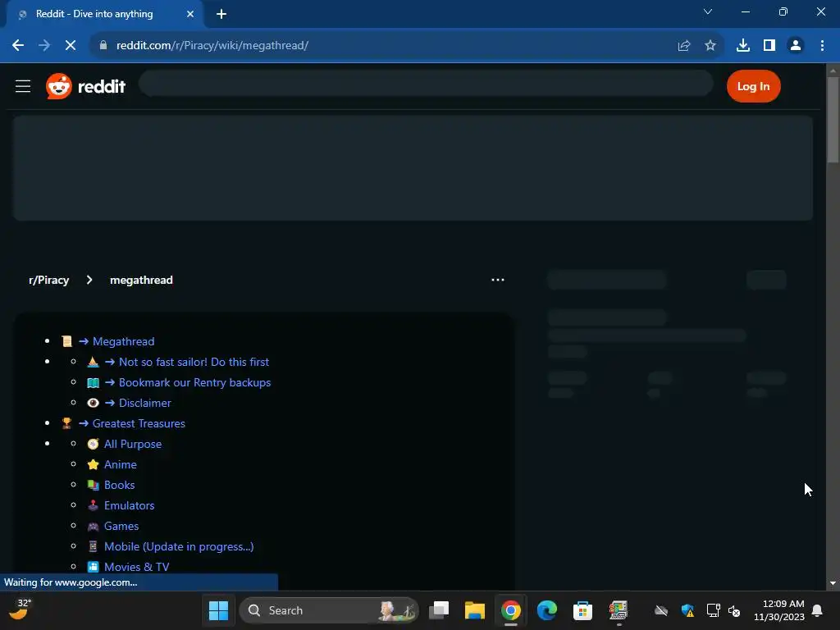This screenshot has width=840, height=630.
Task: Click the scrollbar down arrow
Action: pos(833,583)
